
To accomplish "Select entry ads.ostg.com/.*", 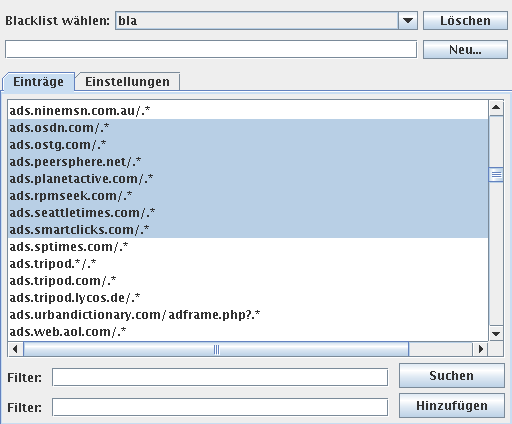I will click(248, 144).
